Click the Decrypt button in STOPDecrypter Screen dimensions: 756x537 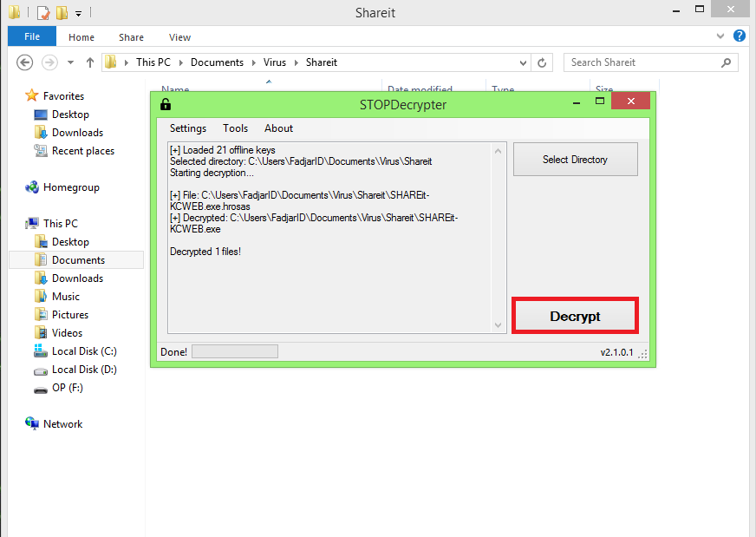click(575, 316)
